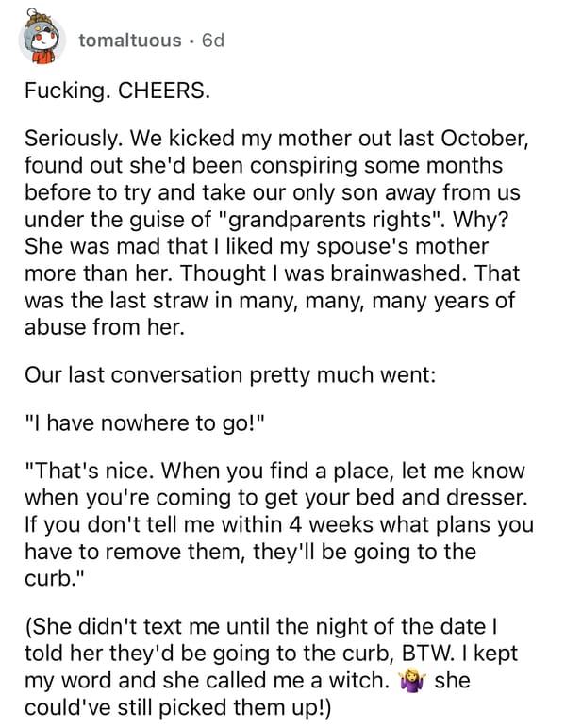Click the quote "I have nowhere to go!"
The width and height of the screenshot is (565, 728).
(x=145, y=423)
